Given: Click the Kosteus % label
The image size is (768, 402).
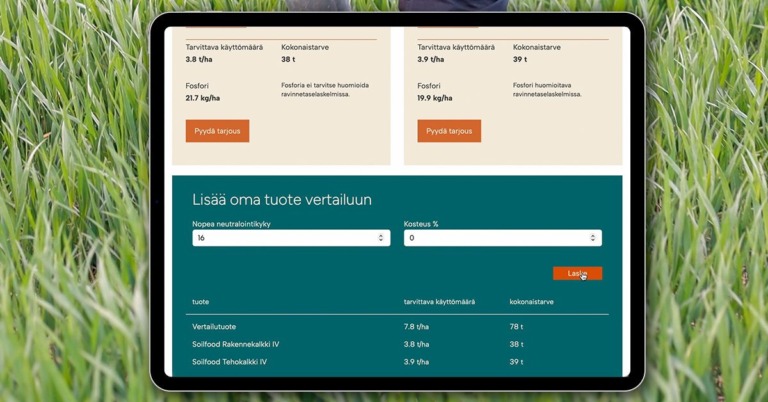Looking at the screenshot, I should (421, 224).
